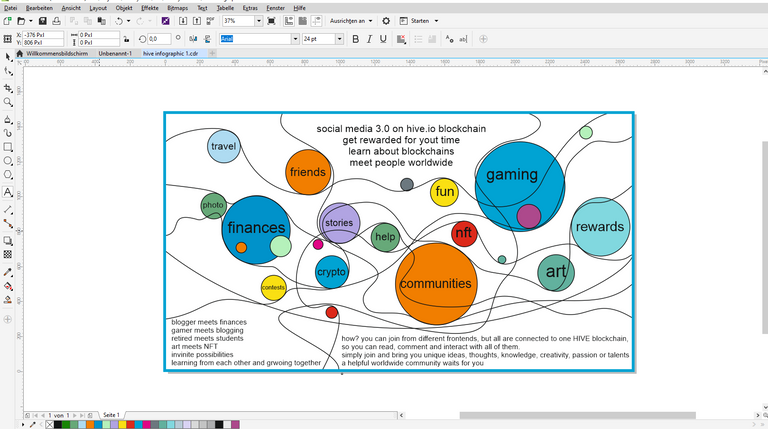
Task: Open the Arial font list dropdown
Action: [x=295, y=39]
